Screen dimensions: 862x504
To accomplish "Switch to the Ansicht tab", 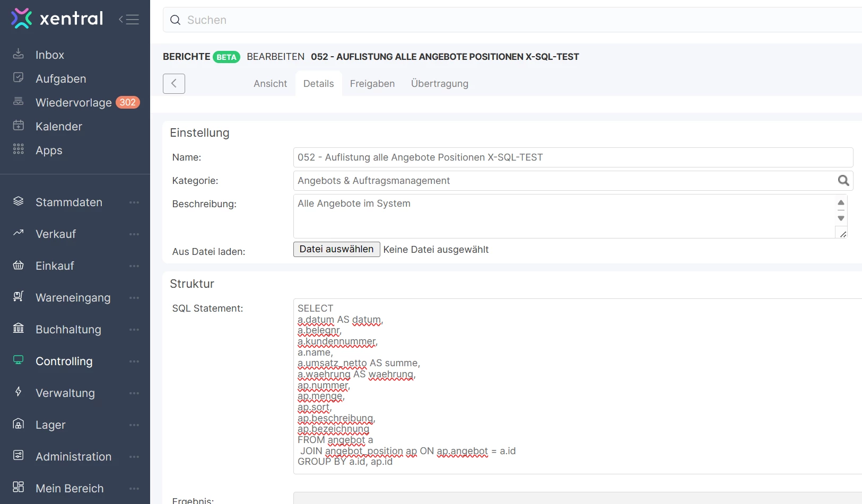I will tap(270, 84).
